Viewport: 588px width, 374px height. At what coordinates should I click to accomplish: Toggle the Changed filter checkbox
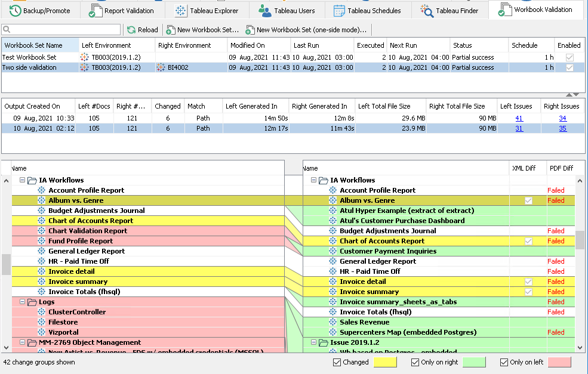click(337, 362)
